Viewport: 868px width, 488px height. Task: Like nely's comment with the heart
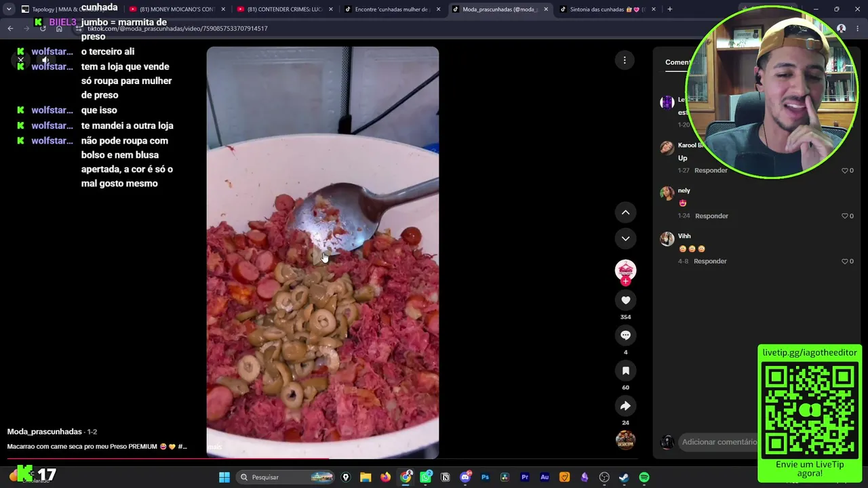pos(845,216)
